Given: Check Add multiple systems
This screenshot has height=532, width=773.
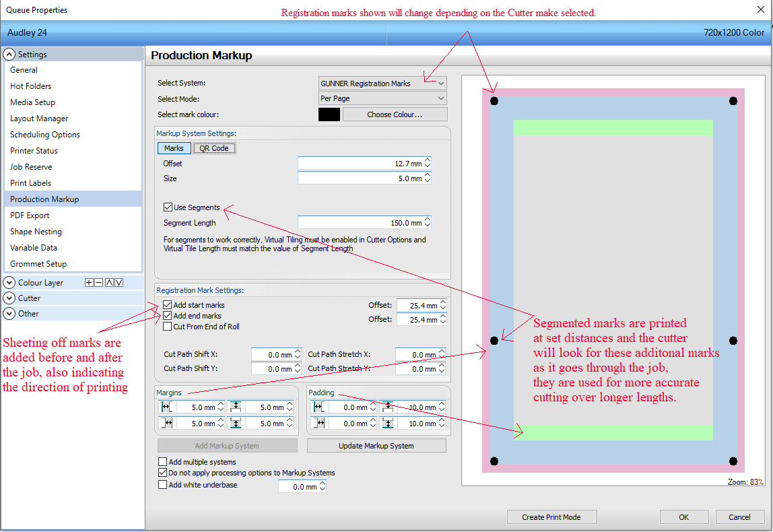Looking at the screenshot, I should tap(163, 461).
